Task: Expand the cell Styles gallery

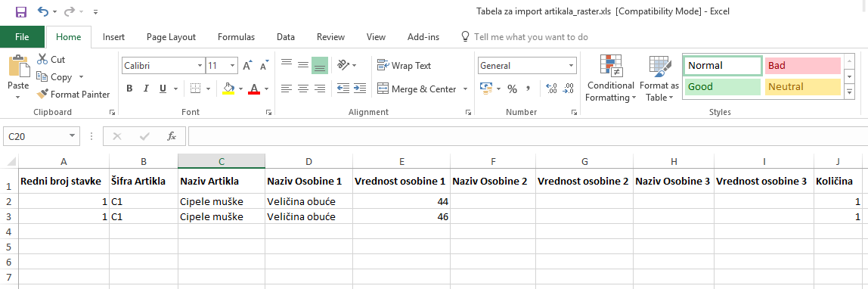Action: [x=849, y=93]
